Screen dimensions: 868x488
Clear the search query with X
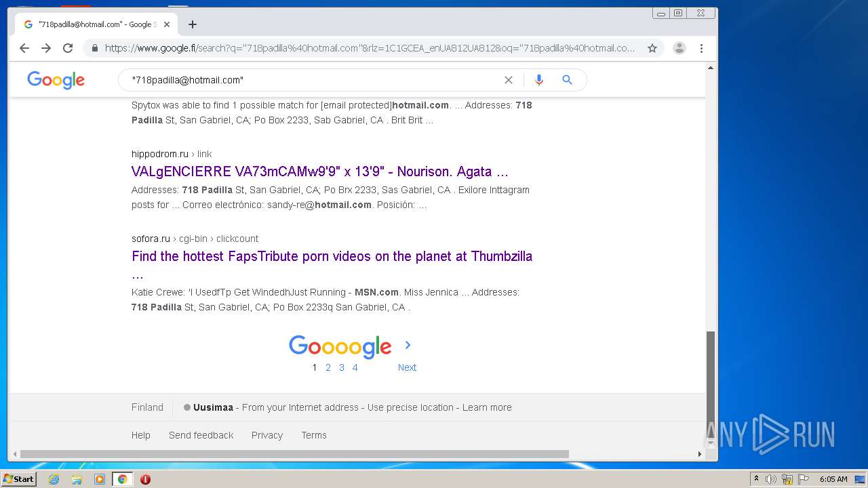pos(509,80)
